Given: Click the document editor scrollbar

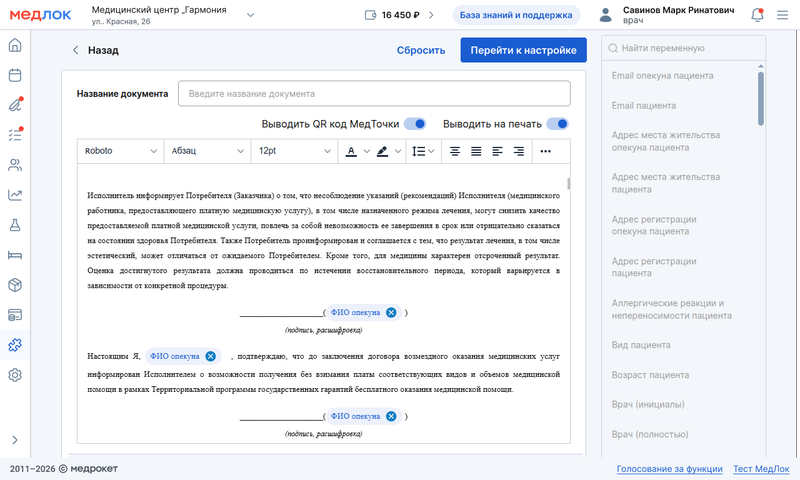Looking at the screenshot, I should (568, 184).
